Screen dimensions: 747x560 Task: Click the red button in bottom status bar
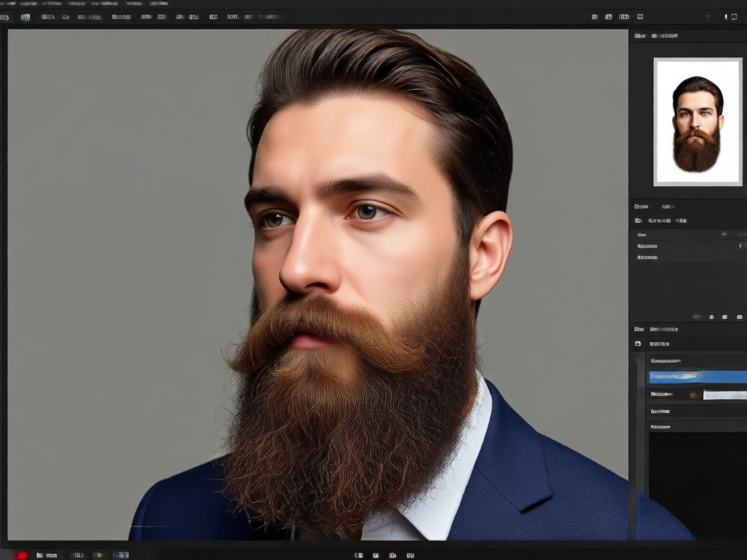pyautogui.click(x=21, y=555)
